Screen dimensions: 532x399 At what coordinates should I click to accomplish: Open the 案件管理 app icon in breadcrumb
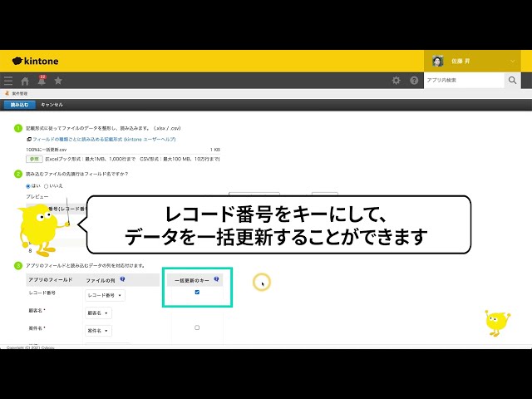(x=7, y=93)
